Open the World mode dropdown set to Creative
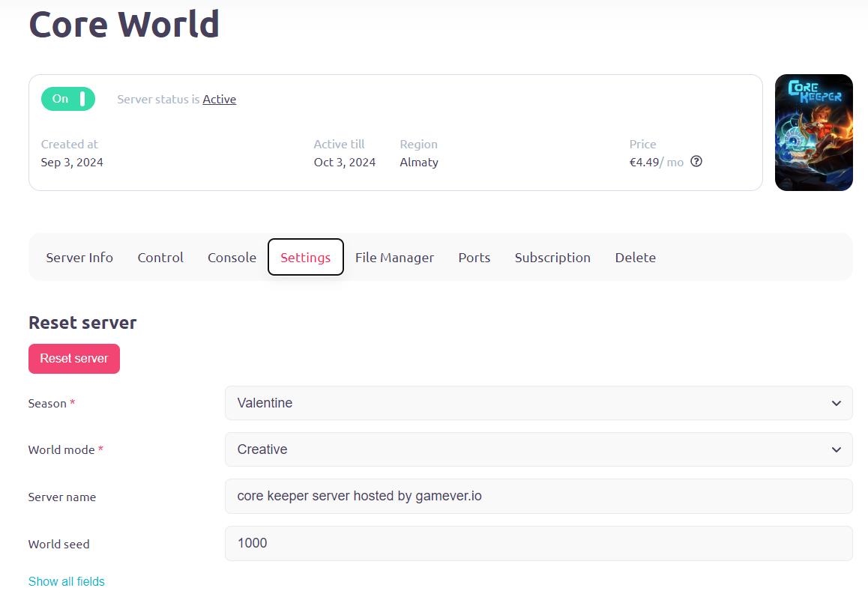 click(538, 449)
